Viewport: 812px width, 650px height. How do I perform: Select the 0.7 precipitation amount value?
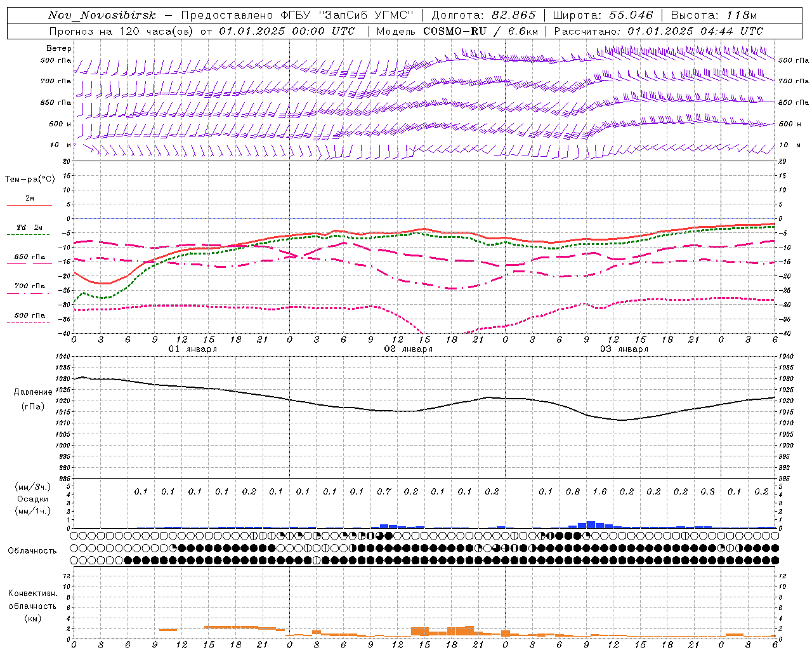[384, 491]
